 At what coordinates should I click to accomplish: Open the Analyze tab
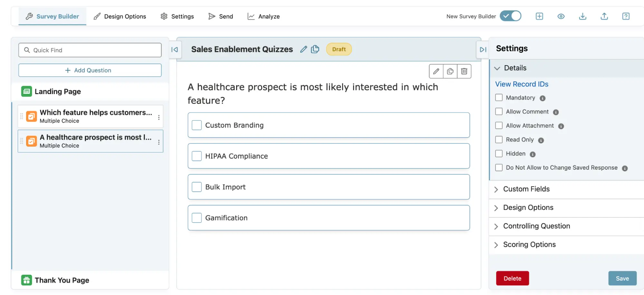tap(264, 16)
